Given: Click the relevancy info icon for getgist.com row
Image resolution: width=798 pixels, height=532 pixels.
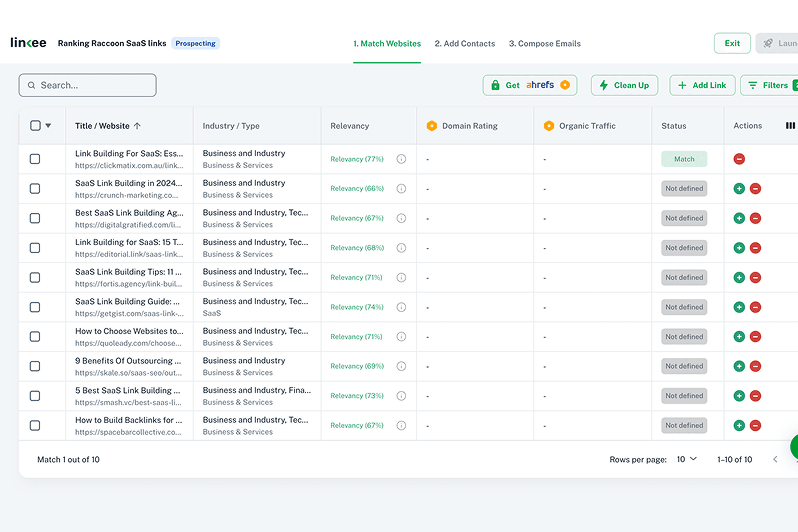Looking at the screenshot, I should point(401,307).
